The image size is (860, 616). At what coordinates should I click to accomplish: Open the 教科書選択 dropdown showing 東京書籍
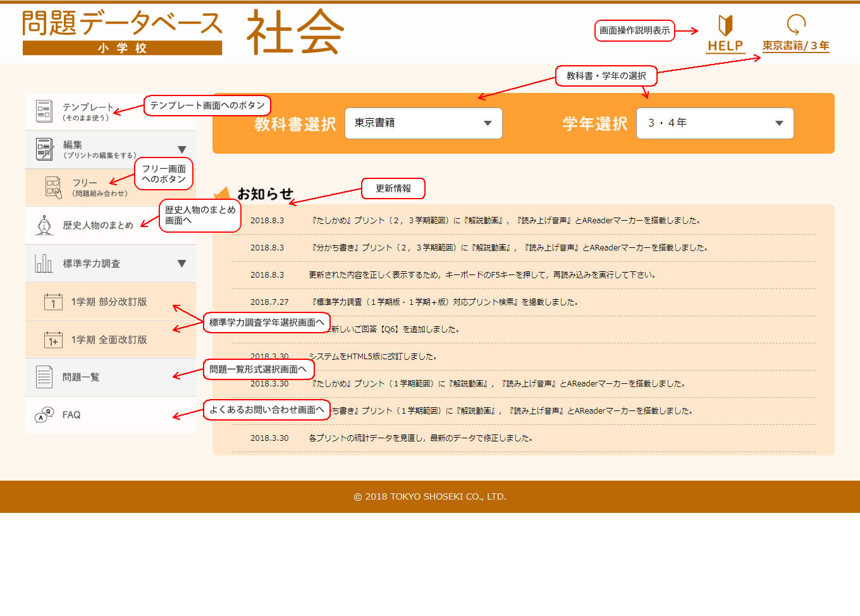(x=424, y=123)
